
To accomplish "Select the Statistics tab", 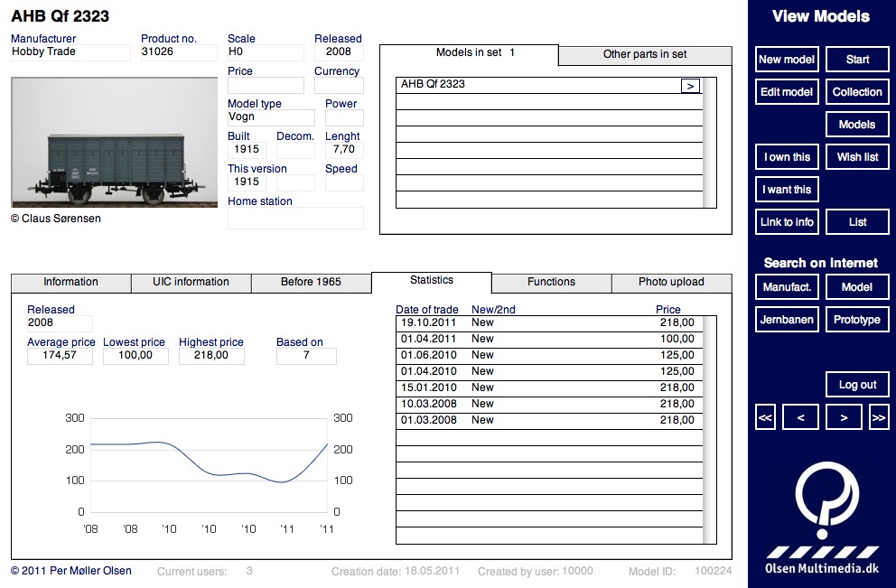I will point(432,281).
